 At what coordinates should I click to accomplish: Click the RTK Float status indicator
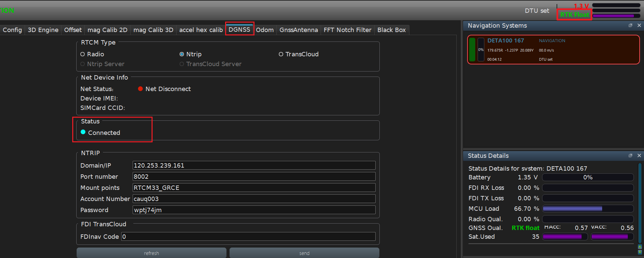click(574, 15)
